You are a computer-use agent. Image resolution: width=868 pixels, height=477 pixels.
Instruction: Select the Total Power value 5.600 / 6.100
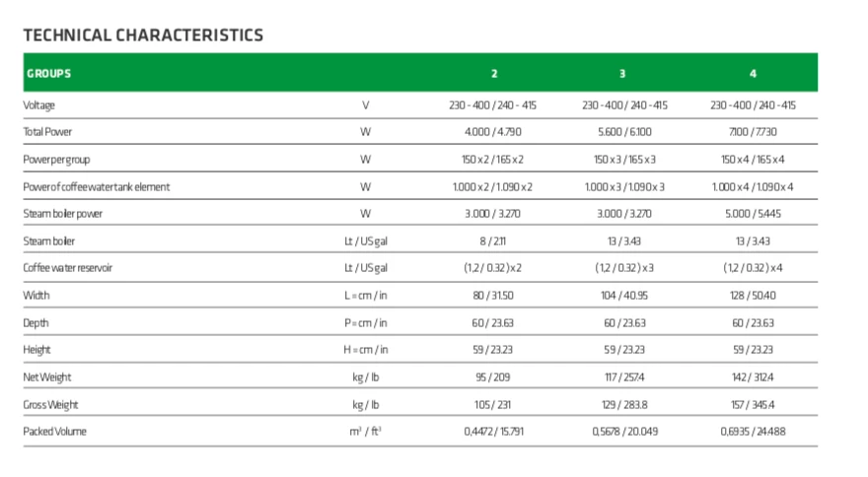(x=624, y=132)
